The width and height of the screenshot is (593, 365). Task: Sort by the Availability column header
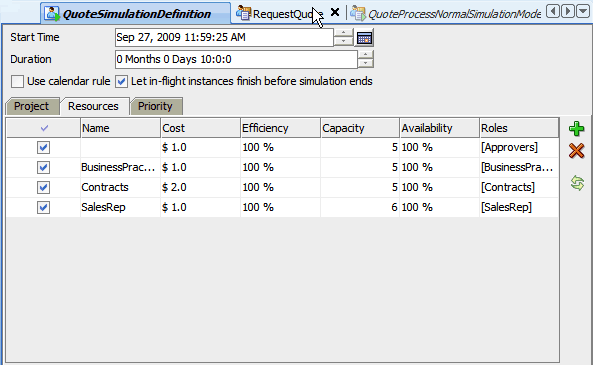(440, 128)
